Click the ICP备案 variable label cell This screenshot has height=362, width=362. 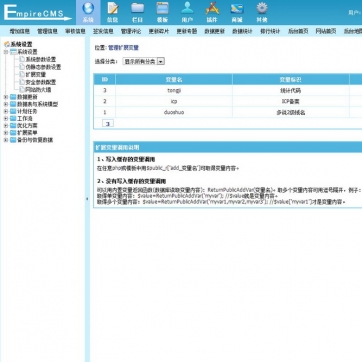click(291, 101)
